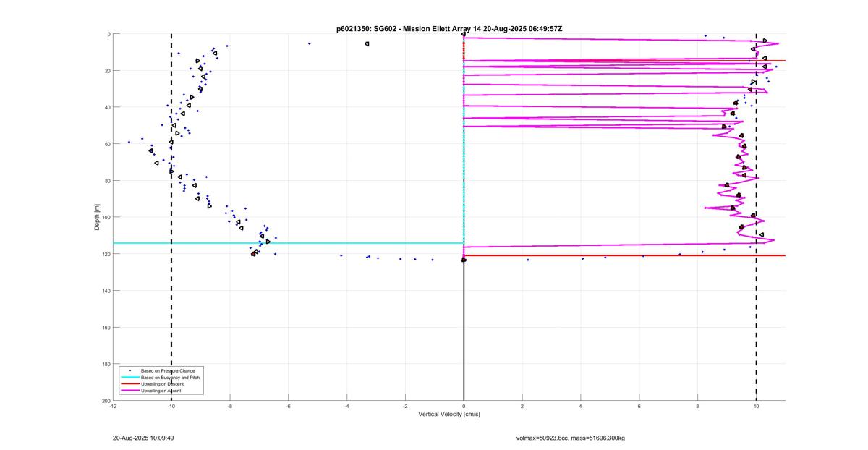This screenshot has height=450, width=868.
Task: Click the "Vertical Velocity [cm/s]" axis label
Action: (x=448, y=415)
